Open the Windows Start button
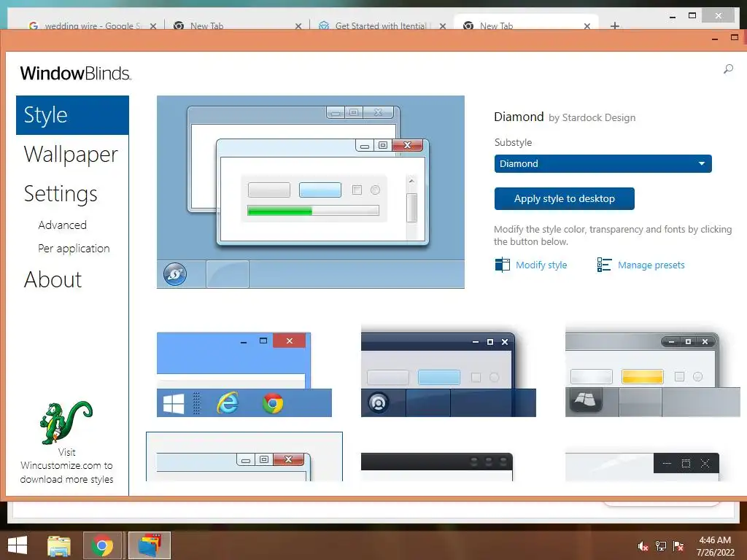 (18, 545)
